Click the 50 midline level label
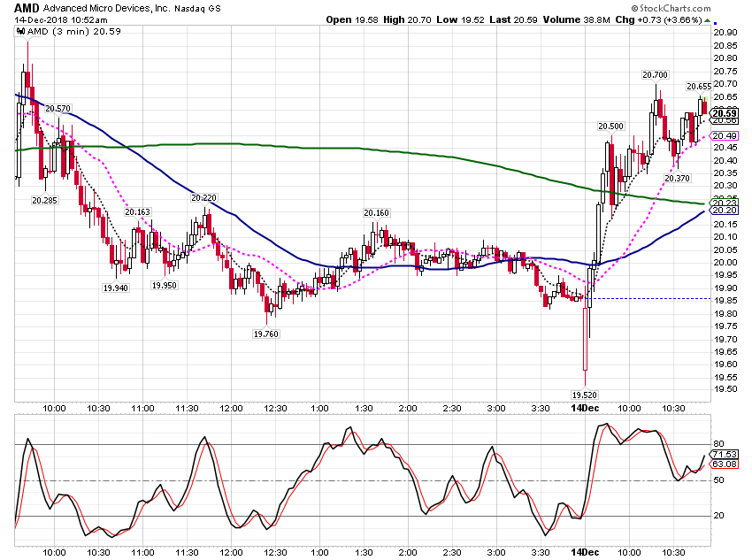The height and width of the screenshot is (560, 752). point(718,479)
